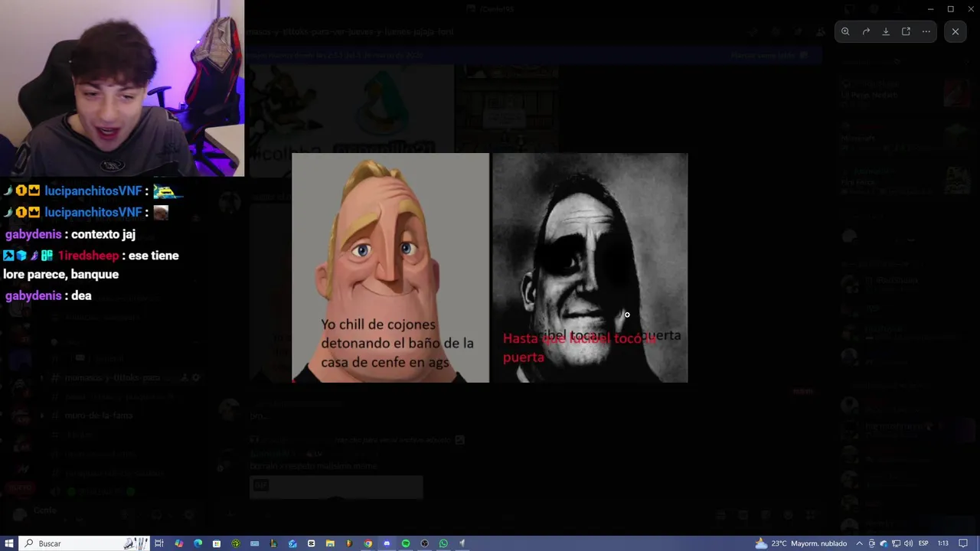Open network settings tray icon

click(x=896, y=543)
